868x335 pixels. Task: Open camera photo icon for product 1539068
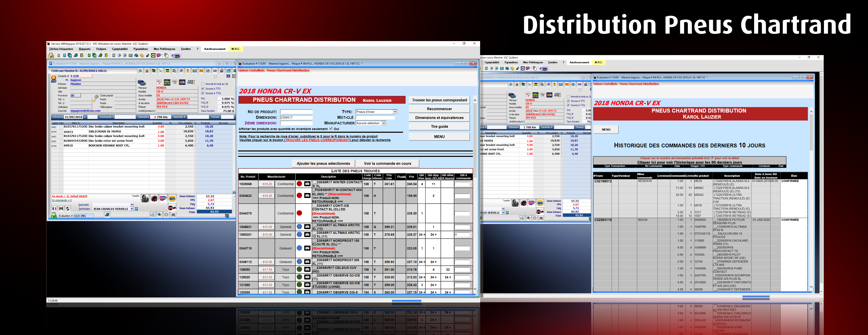(307, 184)
